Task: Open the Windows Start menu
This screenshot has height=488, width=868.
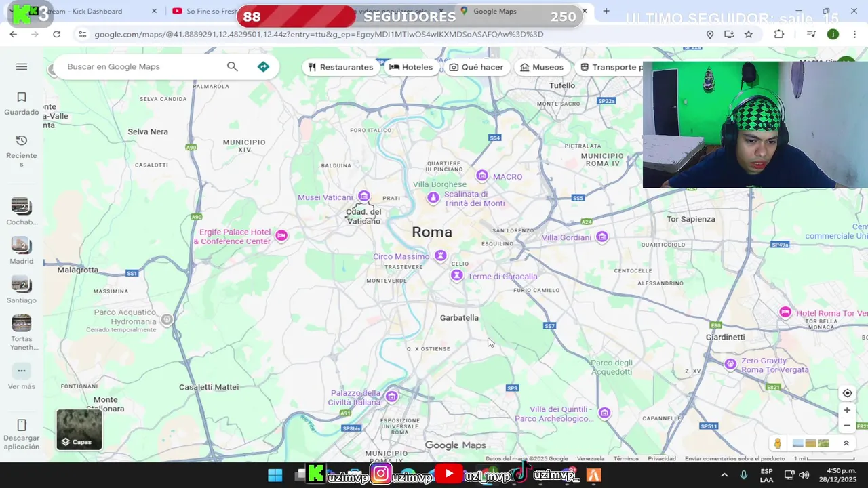Action: coord(275,475)
